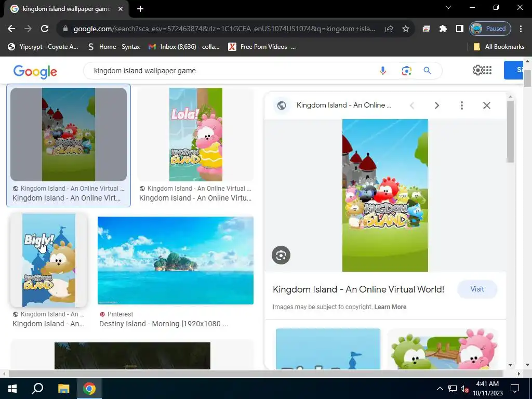
Task: Open the Home - Syntax bookmark
Action: tap(114, 47)
